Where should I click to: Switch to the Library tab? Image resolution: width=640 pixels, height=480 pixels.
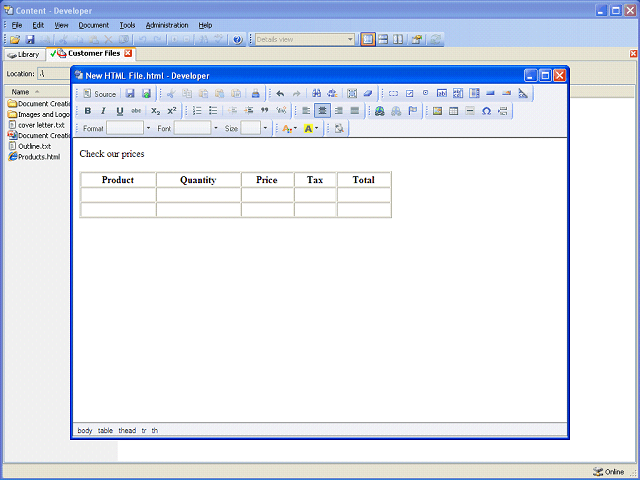(24, 54)
